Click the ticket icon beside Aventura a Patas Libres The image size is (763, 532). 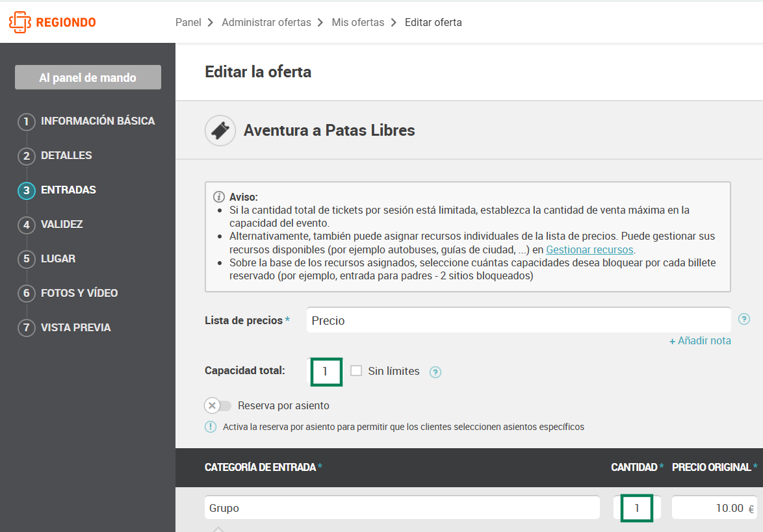coord(220,131)
